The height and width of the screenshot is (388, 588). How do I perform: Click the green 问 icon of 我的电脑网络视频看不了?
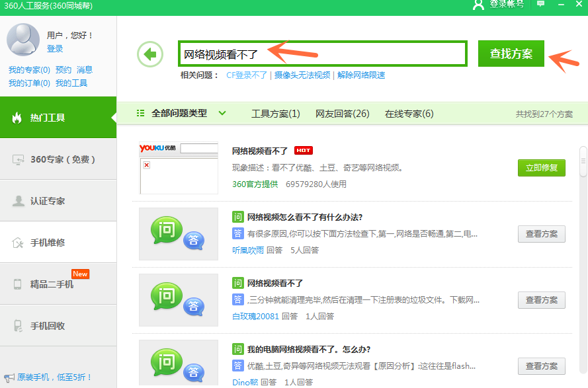pyautogui.click(x=237, y=350)
